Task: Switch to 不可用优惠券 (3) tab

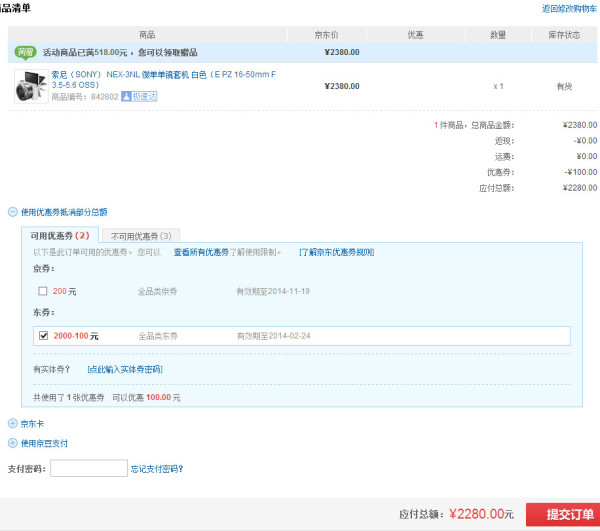Action: tap(141, 236)
